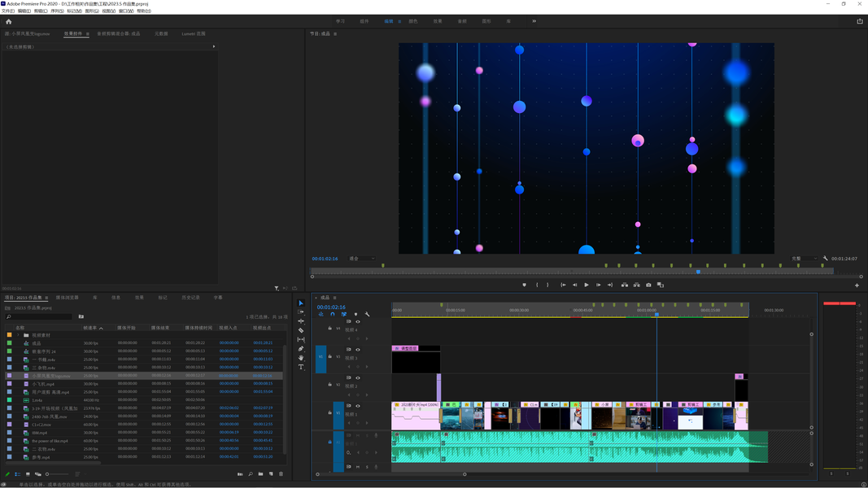This screenshot has height=488, width=868.
Task: Add marker in timeline header
Action: pos(355,314)
